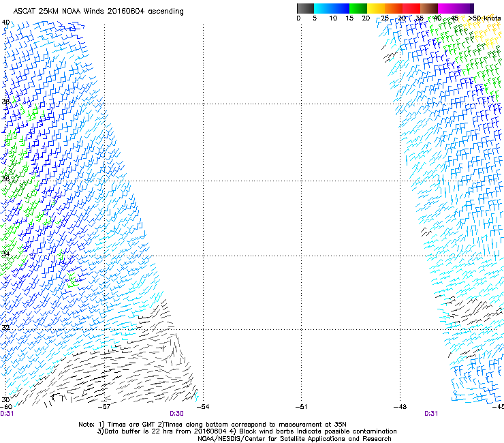
Task: Click the "0" label under the color bar
Action: pyautogui.click(x=298, y=18)
